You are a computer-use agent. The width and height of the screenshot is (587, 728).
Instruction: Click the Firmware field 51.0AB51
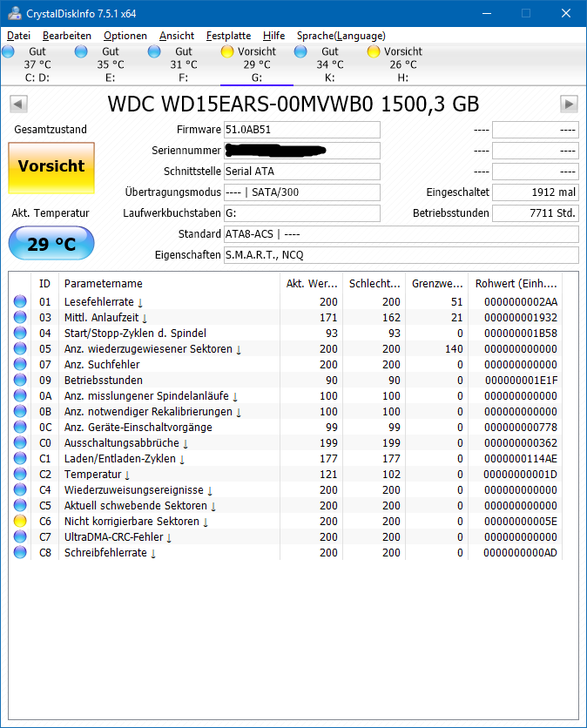(x=302, y=130)
